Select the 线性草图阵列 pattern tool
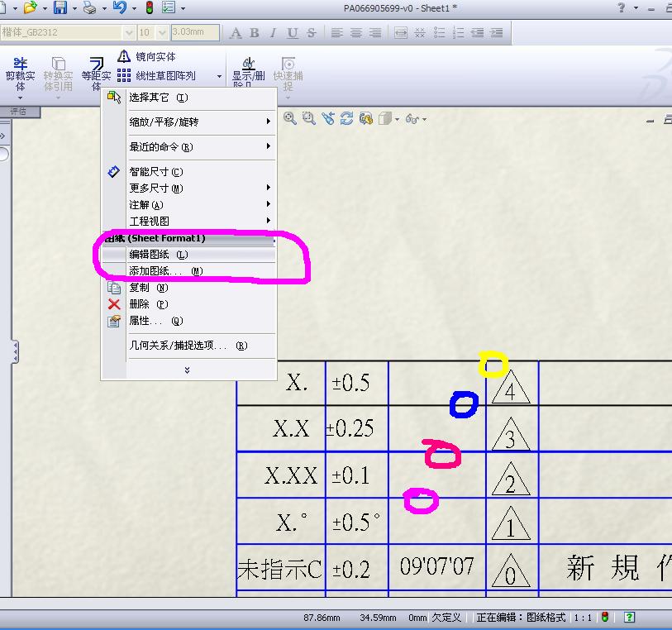This screenshot has height=630, width=672. coord(156,76)
